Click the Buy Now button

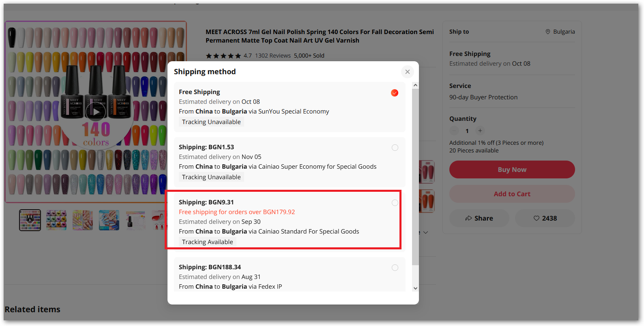click(512, 169)
